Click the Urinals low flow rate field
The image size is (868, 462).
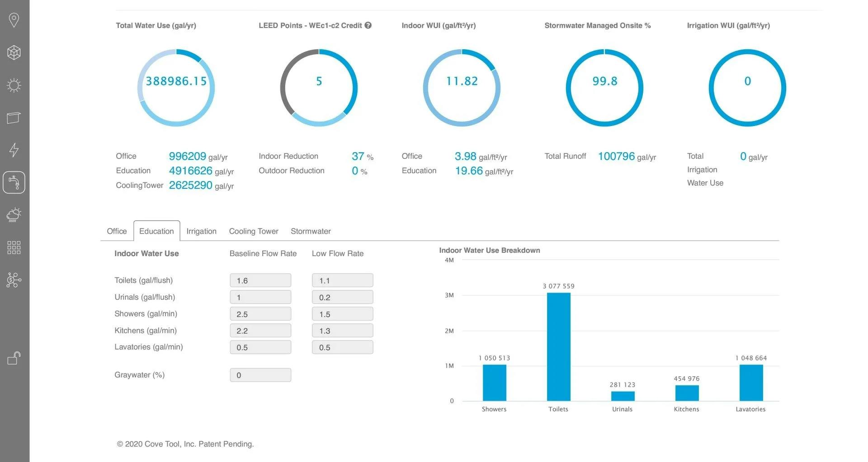click(x=343, y=297)
